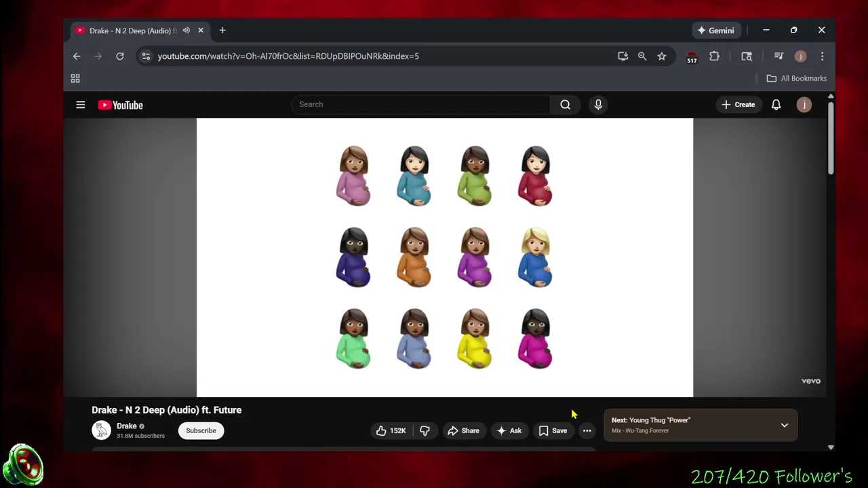868x488 pixels.
Task: Mute the tab using the speaker icon
Action: (186, 30)
